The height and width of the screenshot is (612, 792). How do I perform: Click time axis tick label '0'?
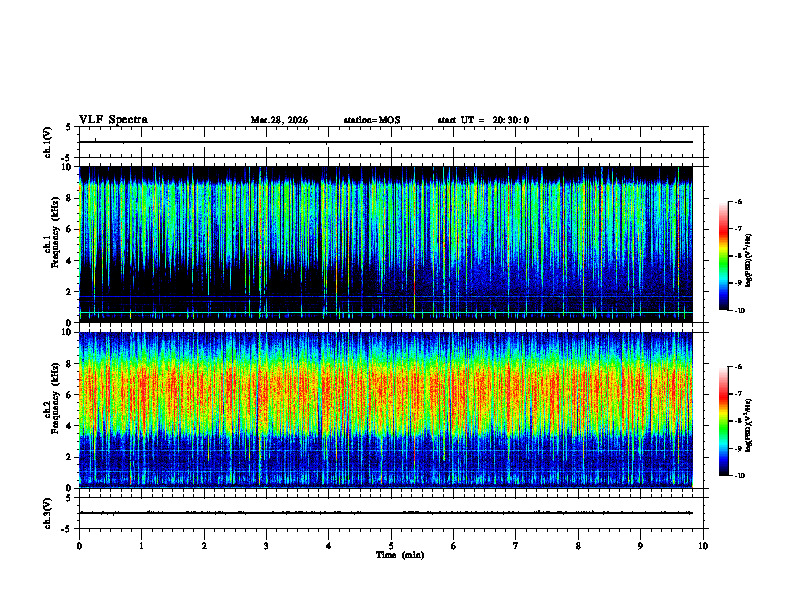point(79,546)
